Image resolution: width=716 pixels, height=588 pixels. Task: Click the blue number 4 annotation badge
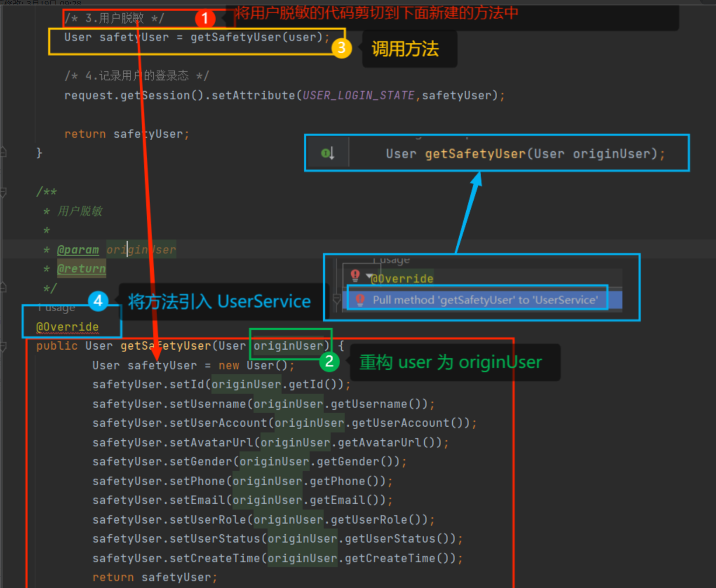point(98,301)
